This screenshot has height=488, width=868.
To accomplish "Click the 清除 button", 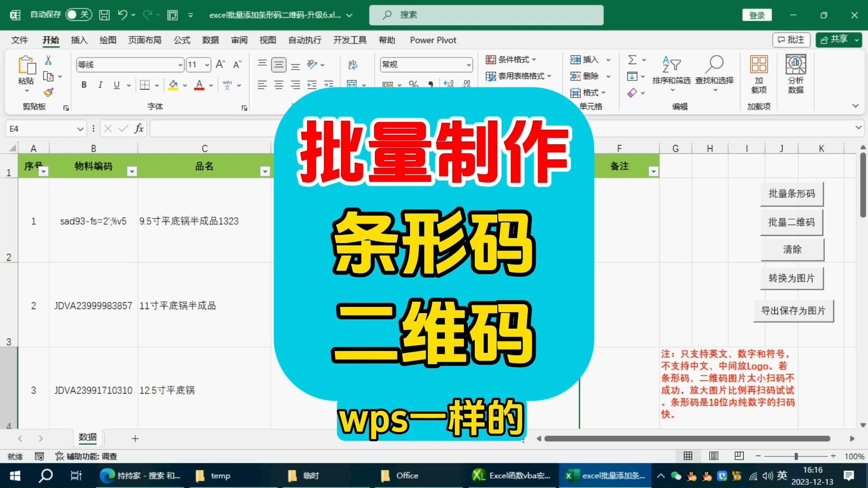I will click(x=792, y=249).
